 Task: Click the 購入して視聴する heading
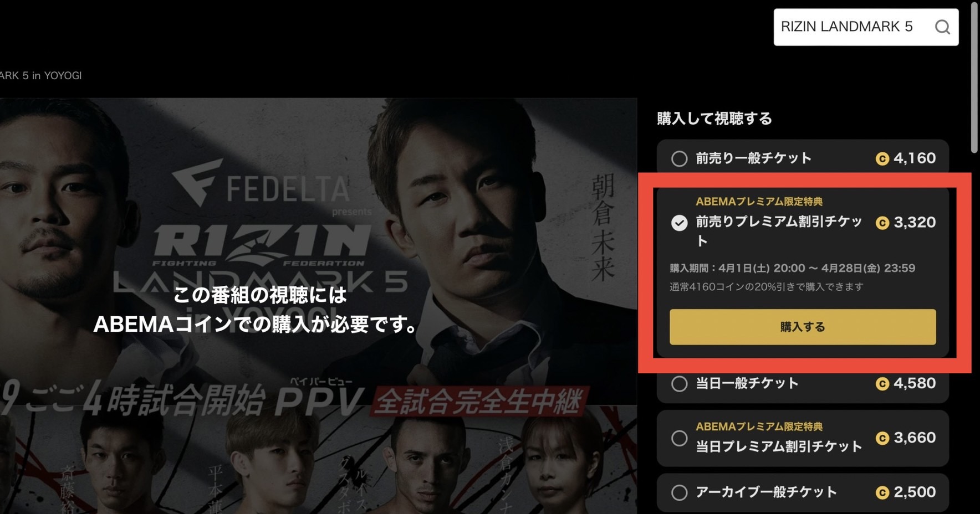point(714,119)
